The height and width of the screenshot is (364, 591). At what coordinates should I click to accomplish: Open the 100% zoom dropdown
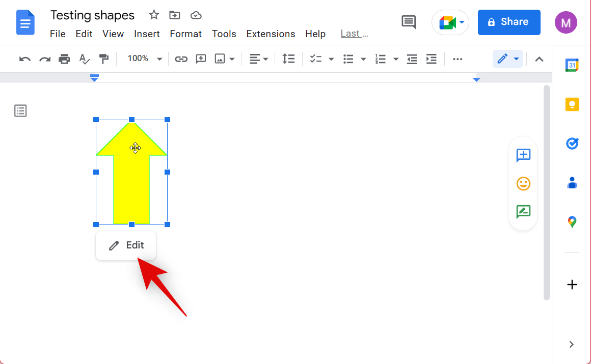pyautogui.click(x=144, y=59)
